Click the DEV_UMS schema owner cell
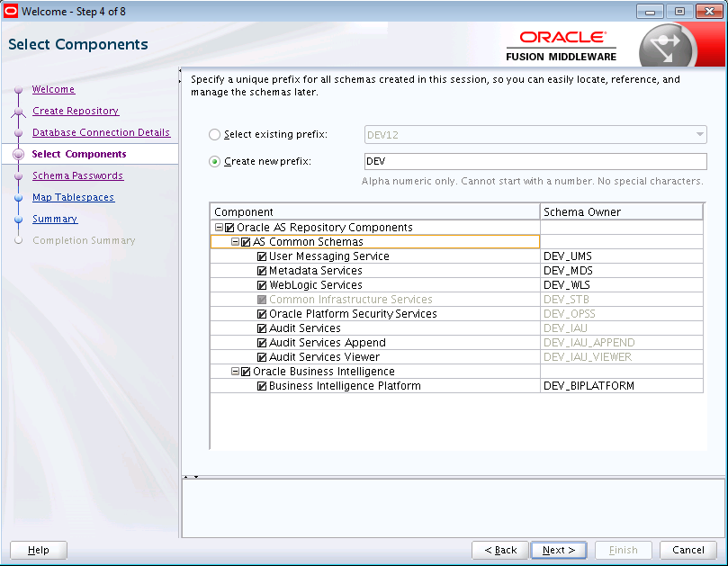 tap(622, 256)
